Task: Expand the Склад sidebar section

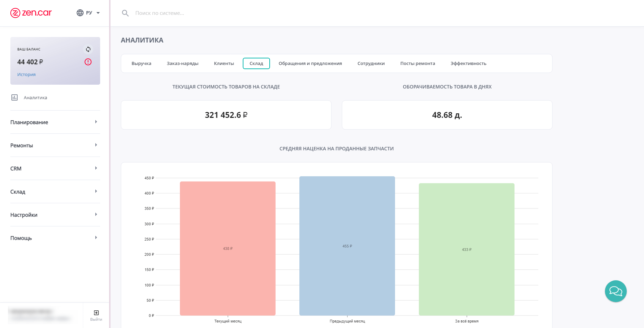Action: coord(55,191)
